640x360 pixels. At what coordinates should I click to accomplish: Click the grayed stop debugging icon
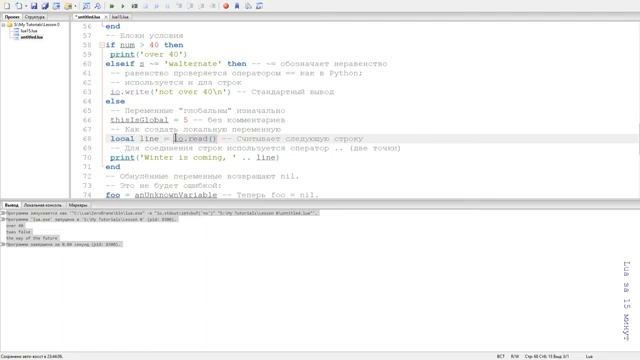coord(146,6)
